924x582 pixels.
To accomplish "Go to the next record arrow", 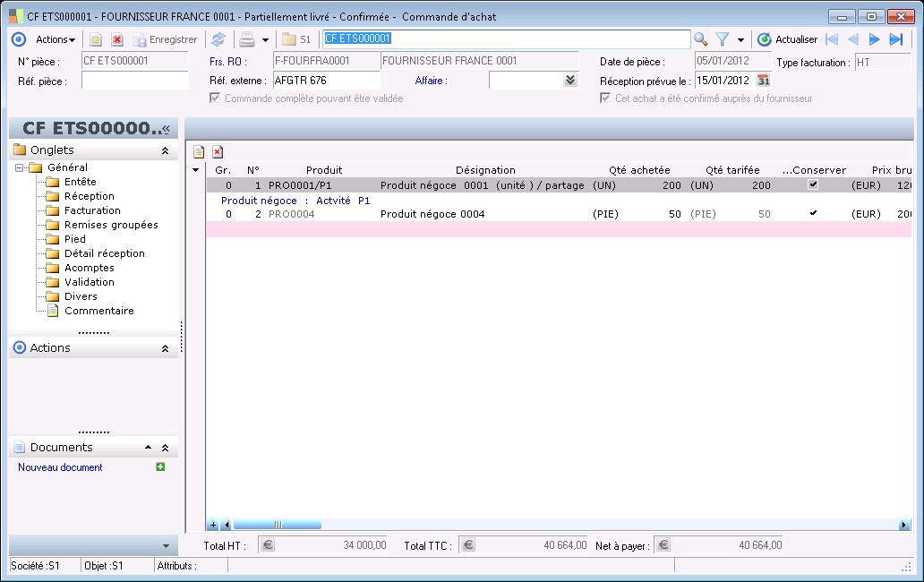I will [875, 39].
